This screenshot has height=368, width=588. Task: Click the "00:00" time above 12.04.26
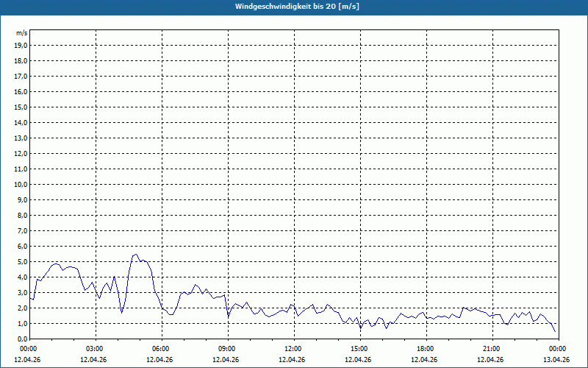[28, 349]
